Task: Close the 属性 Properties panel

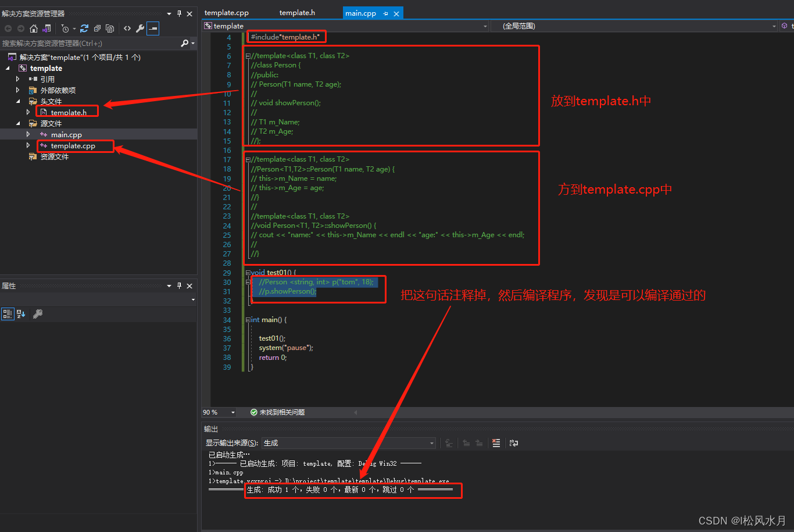Action: pyautogui.click(x=189, y=285)
